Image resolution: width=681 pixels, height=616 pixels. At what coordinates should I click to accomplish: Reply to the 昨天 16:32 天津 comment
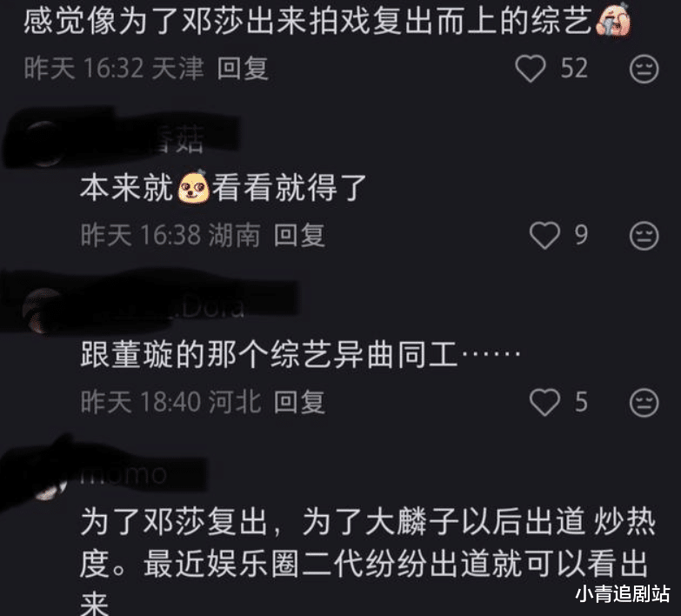tap(243, 69)
